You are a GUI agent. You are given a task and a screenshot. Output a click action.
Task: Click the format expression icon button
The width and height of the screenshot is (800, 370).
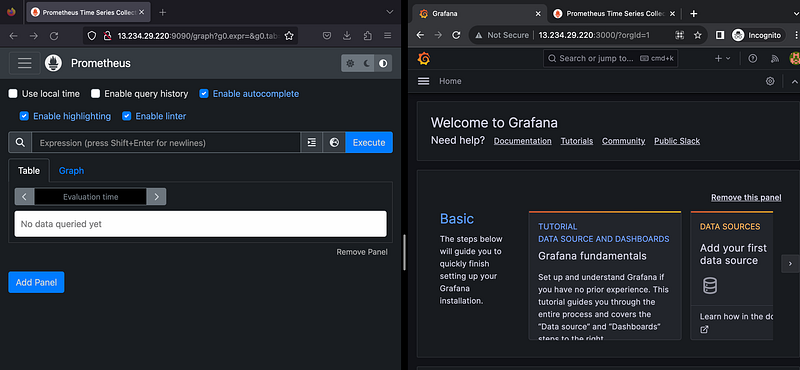(x=312, y=142)
